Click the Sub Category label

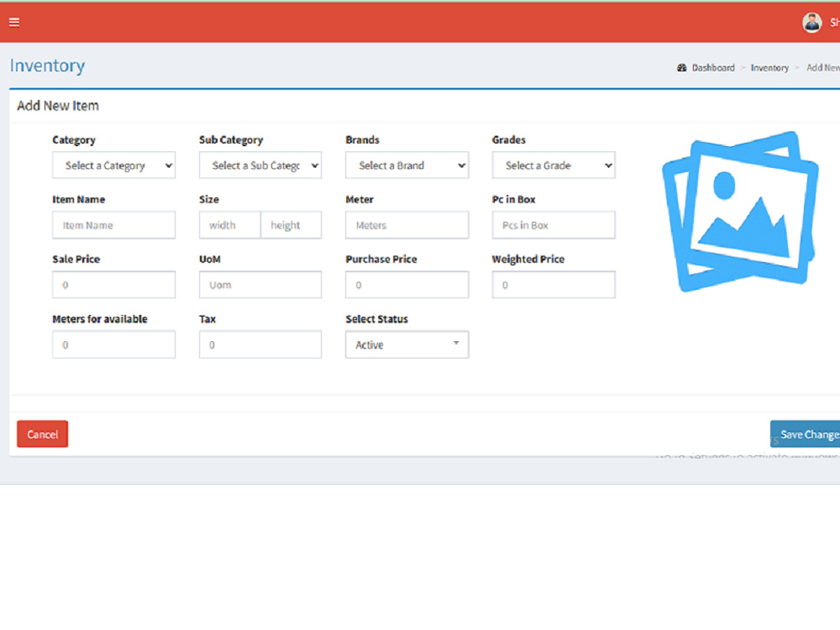231,139
